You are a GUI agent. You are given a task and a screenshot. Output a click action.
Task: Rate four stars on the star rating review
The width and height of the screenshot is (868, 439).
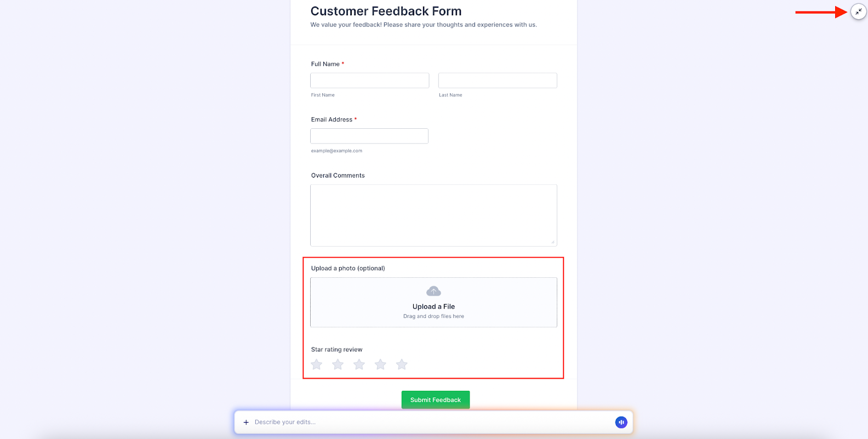tap(380, 364)
